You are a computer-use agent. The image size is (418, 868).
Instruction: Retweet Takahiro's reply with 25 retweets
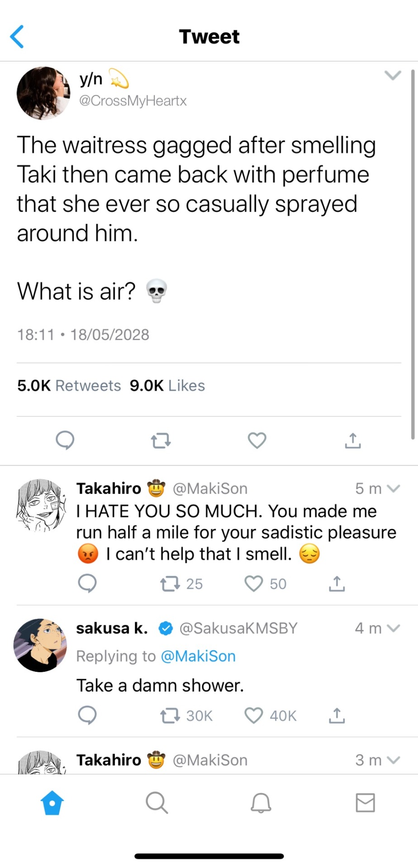click(169, 584)
